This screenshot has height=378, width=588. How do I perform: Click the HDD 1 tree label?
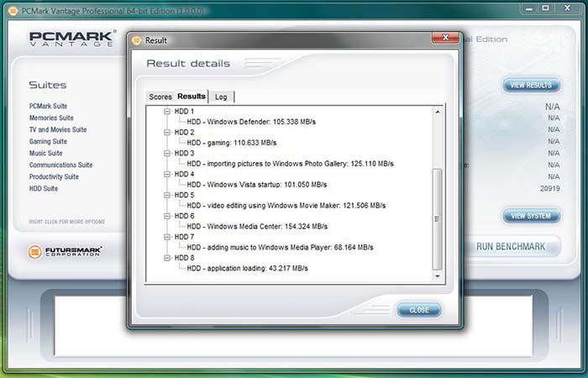pos(184,112)
